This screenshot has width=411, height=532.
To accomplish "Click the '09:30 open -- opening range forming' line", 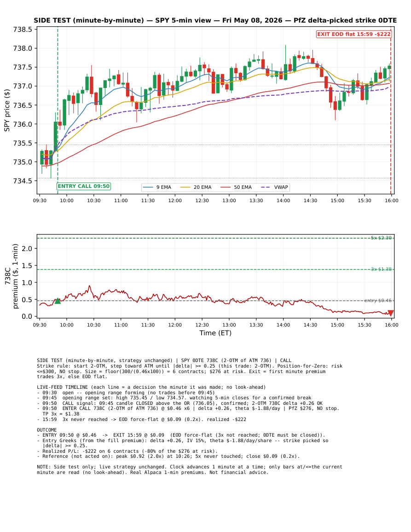I will [x=126, y=392].
